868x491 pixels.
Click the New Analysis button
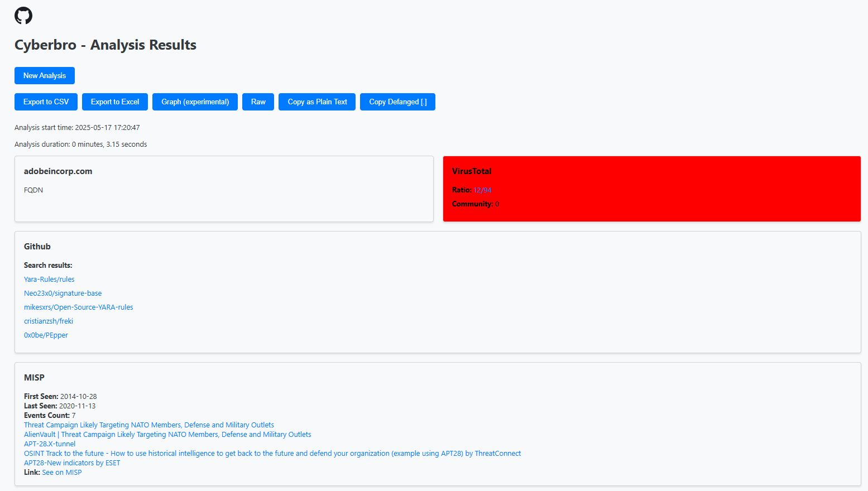coord(45,75)
